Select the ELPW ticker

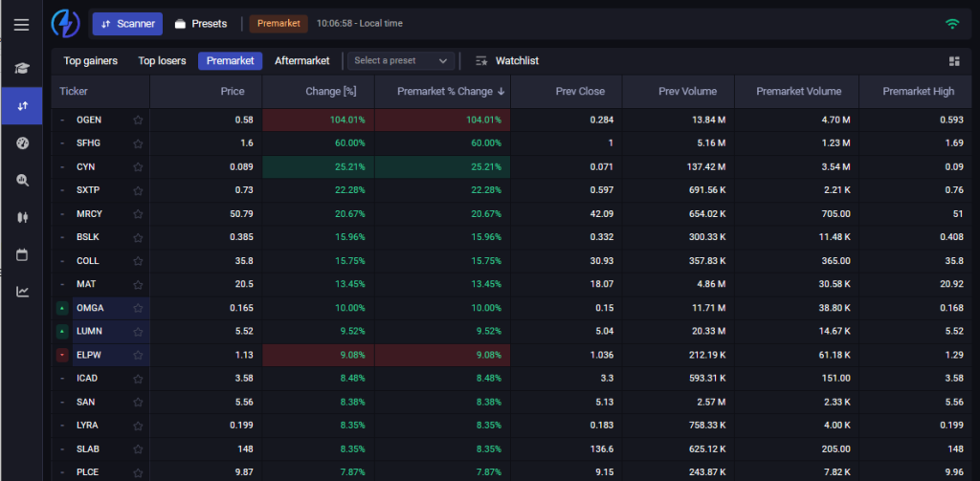tap(89, 355)
